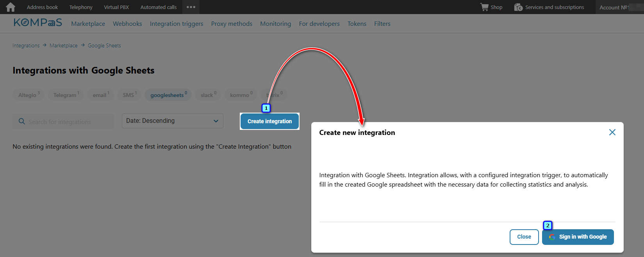Open Virtual PBX in top bar
This screenshot has width=644, height=257.
coord(116,7)
